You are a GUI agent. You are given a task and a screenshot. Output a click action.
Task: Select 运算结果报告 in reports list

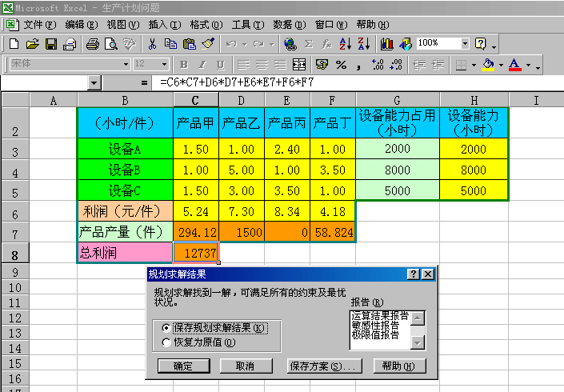[x=380, y=316]
